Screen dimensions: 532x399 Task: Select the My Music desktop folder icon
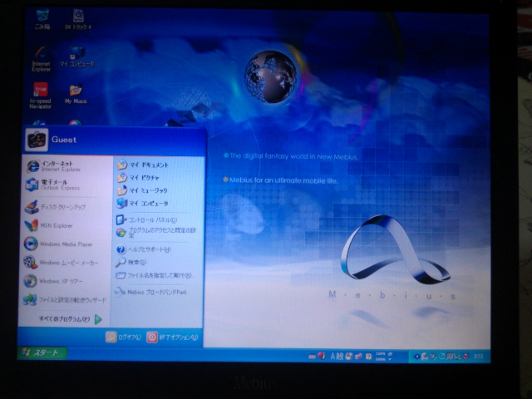point(76,92)
